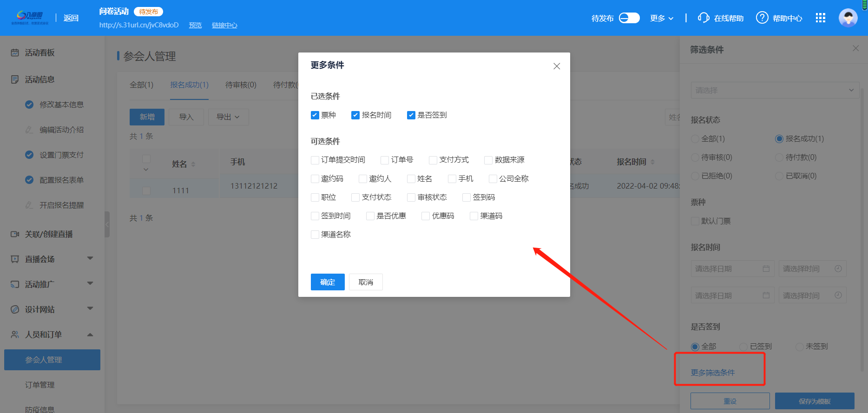Expand the select-all checkbox chevron in table header
Viewport: 868px width, 413px height.
pos(146,170)
